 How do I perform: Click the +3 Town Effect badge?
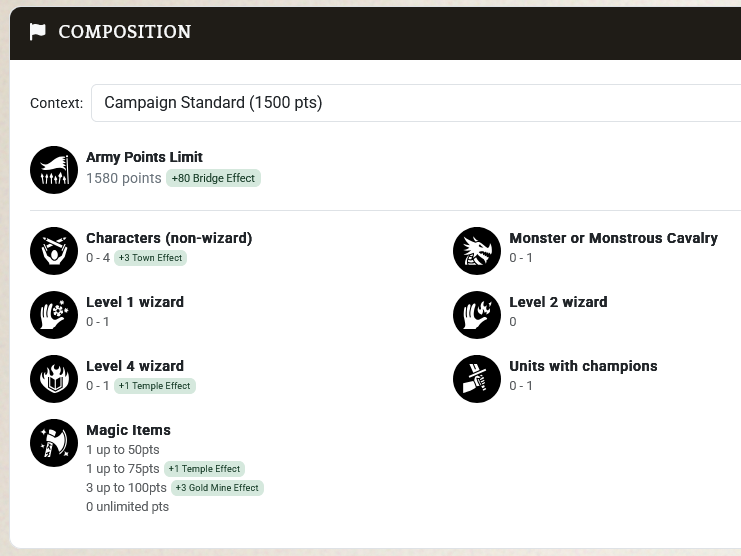coord(150,258)
